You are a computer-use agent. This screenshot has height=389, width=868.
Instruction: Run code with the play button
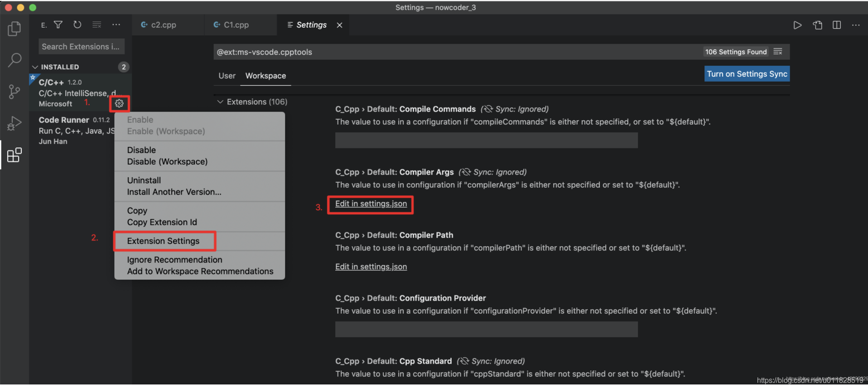pyautogui.click(x=797, y=25)
